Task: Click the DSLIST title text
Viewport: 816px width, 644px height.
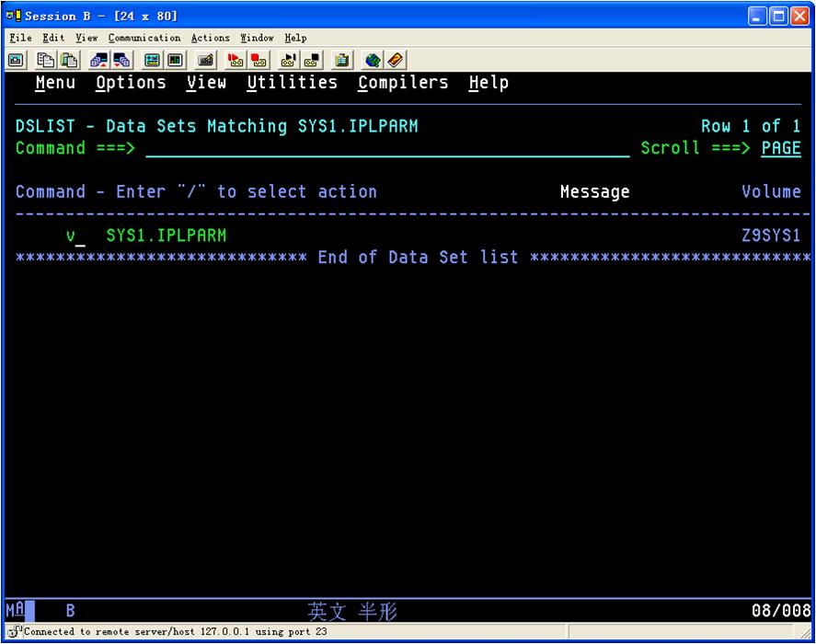Action: coord(216,127)
